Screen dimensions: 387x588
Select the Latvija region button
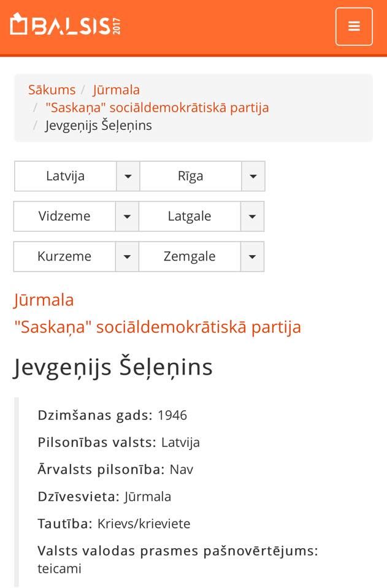65,177
